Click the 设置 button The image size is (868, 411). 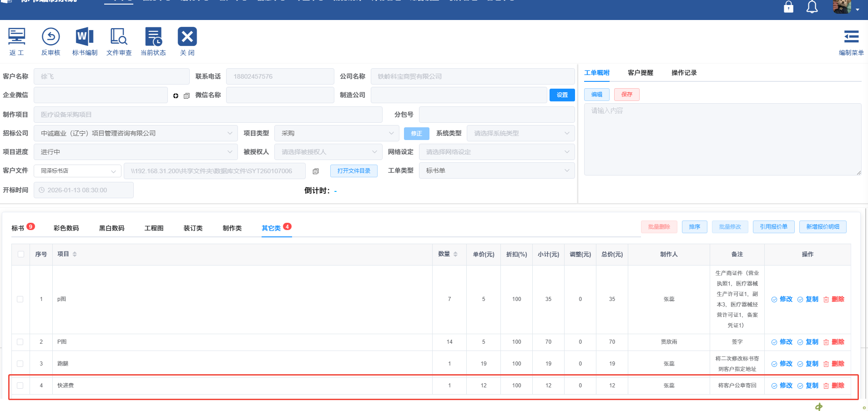click(x=562, y=95)
